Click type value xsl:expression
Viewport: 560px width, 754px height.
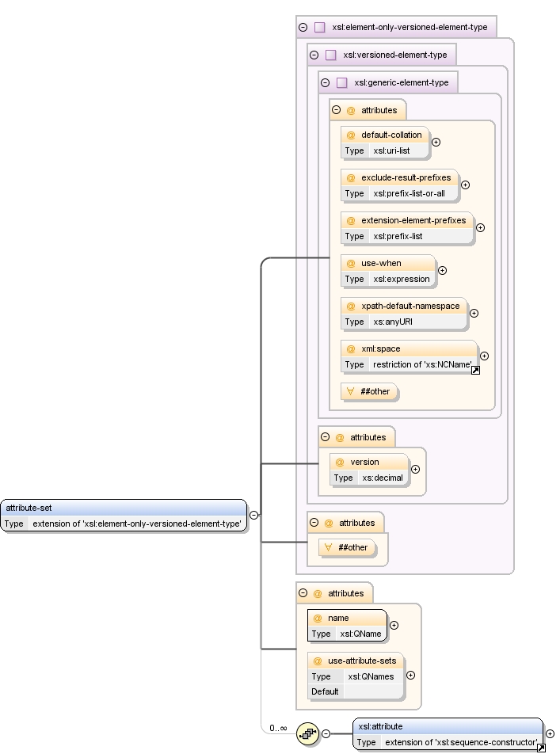click(402, 280)
